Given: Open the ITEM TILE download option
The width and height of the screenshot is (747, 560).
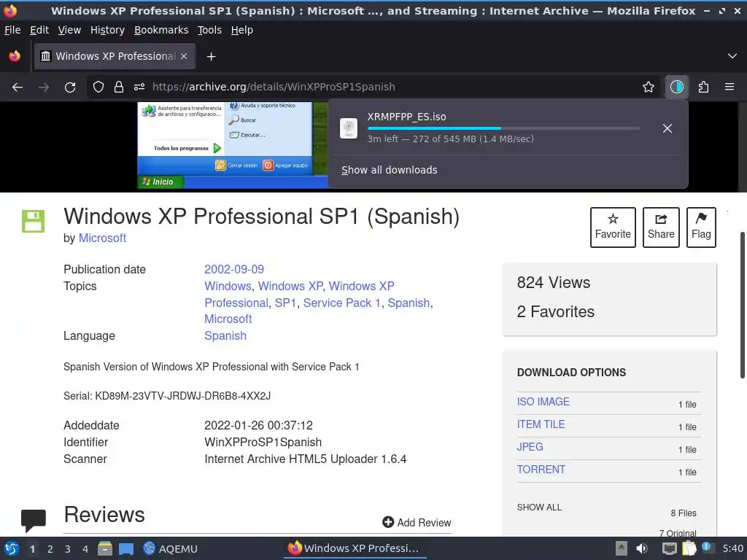Looking at the screenshot, I should [541, 424].
